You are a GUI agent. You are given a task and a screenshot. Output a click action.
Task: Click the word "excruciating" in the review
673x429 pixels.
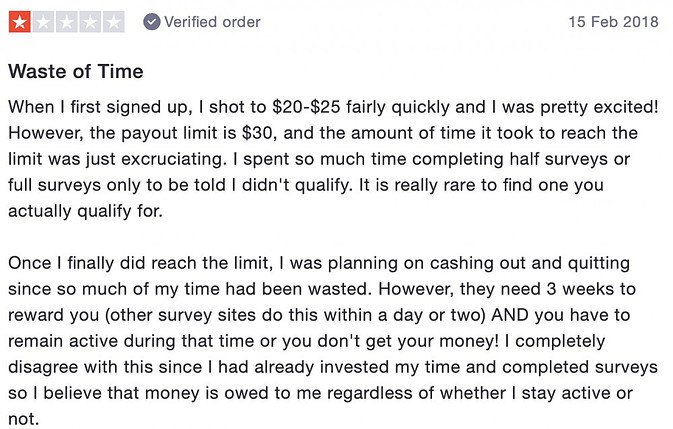click(173, 159)
